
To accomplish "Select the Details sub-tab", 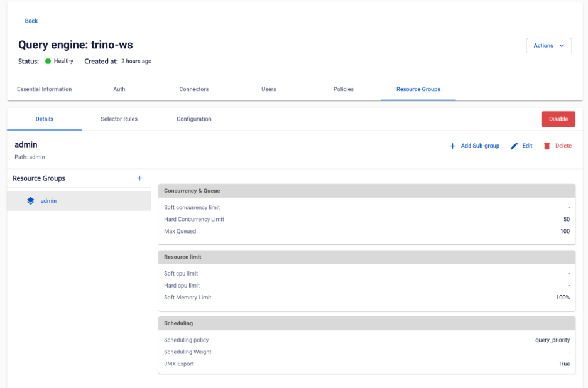I will pyautogui.click(x=44, y=119).
